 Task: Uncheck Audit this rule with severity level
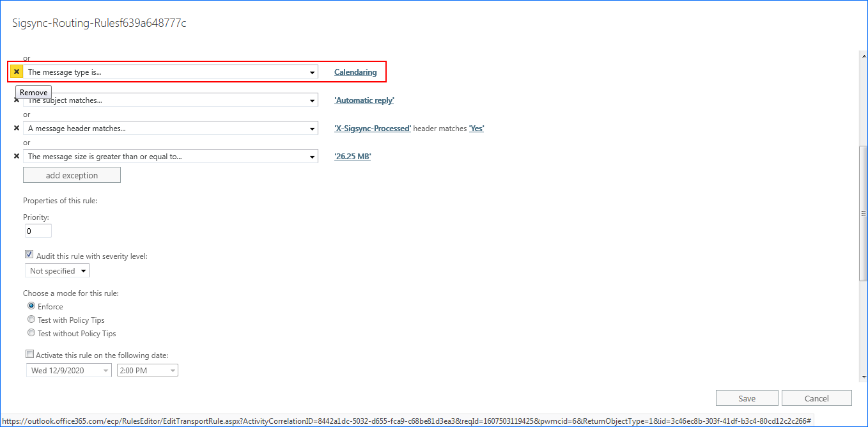[29, 255]
